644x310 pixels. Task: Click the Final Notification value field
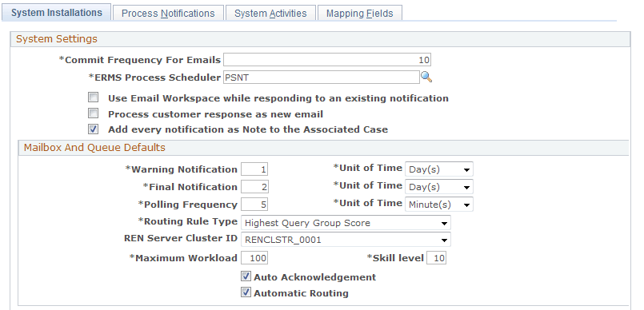click(254, 187)
